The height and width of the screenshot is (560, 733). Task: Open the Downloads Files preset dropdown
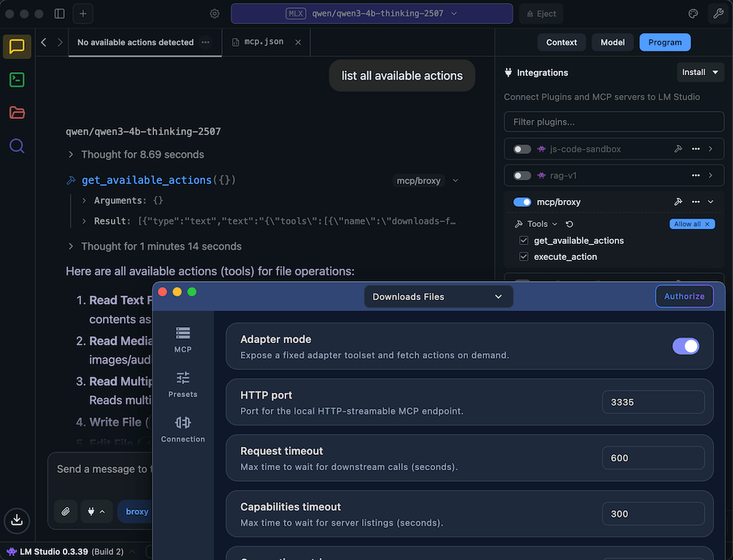(x=438, y=296)
